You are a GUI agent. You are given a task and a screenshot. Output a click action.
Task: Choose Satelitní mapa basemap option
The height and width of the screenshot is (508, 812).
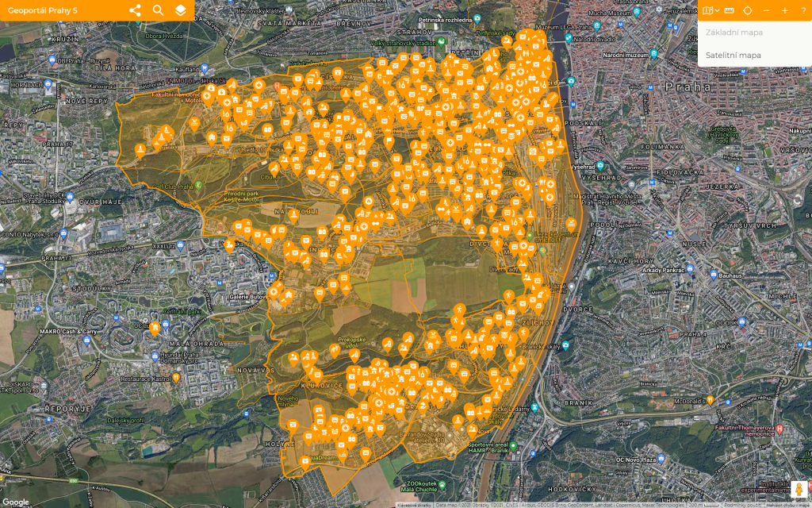pyautogui.click(x=733, y=55)
